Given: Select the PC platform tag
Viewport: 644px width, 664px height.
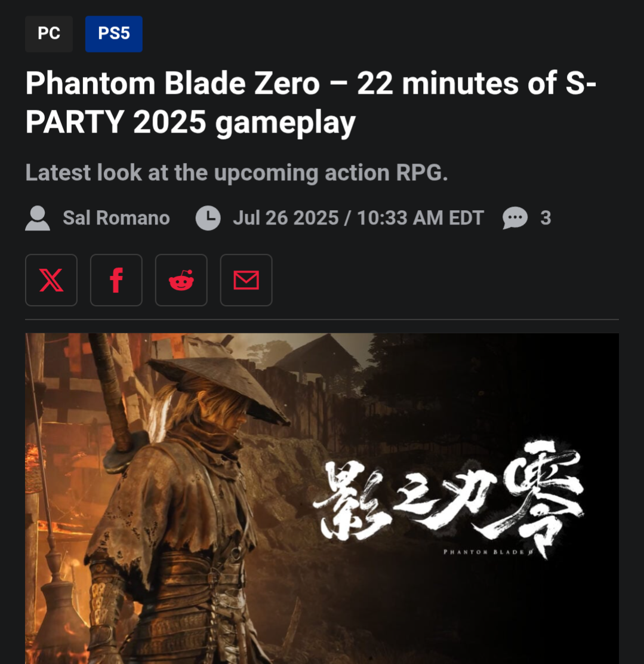Looking at the screenshot, I should [49, 34].
